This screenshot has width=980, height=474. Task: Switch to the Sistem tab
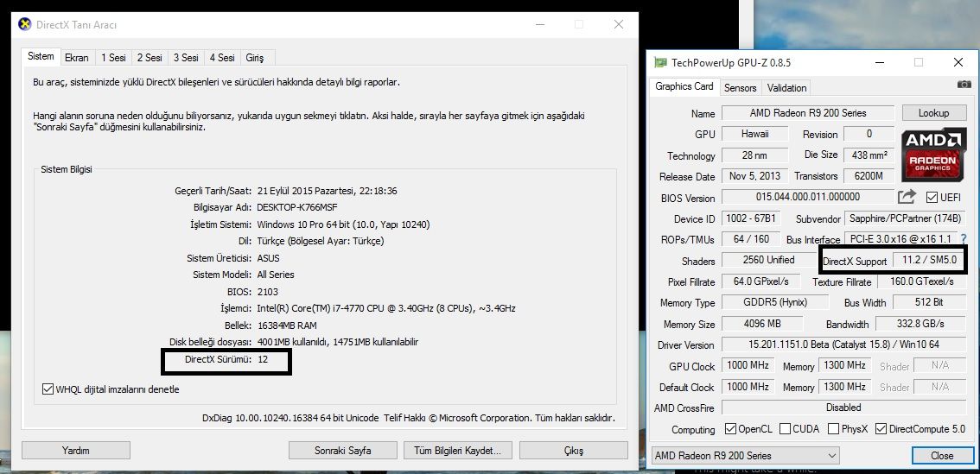(41, 56)
